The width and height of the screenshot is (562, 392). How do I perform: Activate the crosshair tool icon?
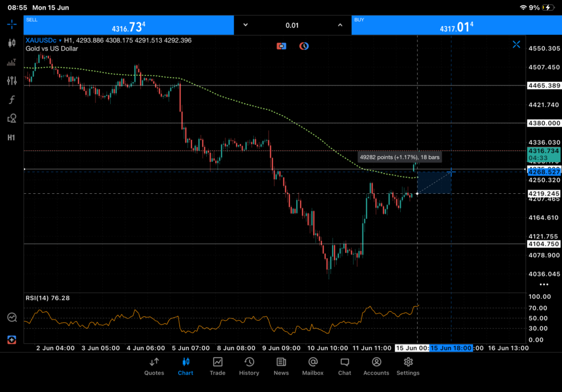click(x=11, y=24)
